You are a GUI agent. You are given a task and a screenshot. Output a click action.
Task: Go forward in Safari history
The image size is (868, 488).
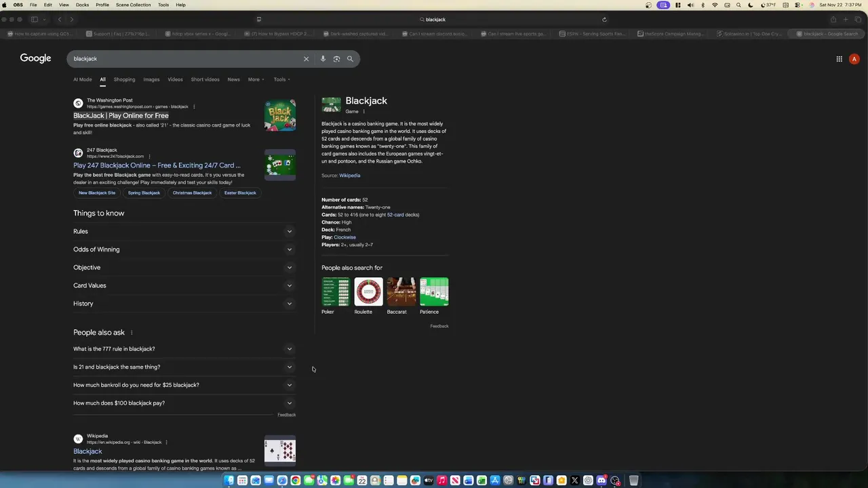[x=71, y=20]
